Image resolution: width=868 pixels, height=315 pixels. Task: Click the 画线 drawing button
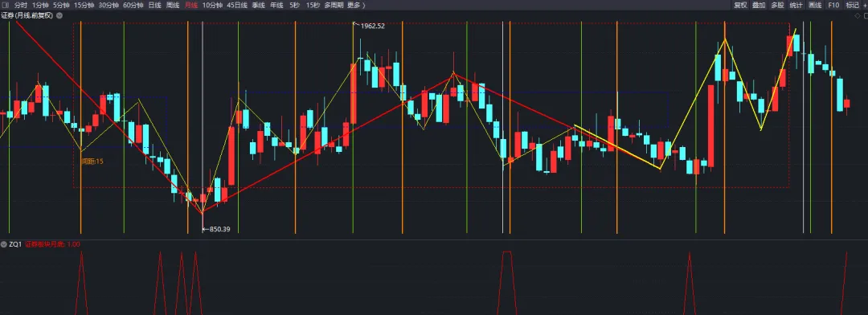point(815,5)
